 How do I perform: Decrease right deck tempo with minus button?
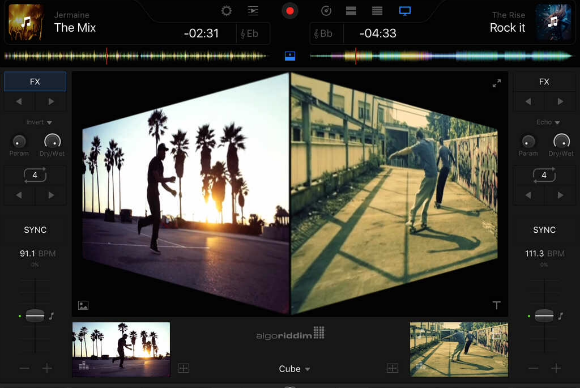[x=533, y=368]
